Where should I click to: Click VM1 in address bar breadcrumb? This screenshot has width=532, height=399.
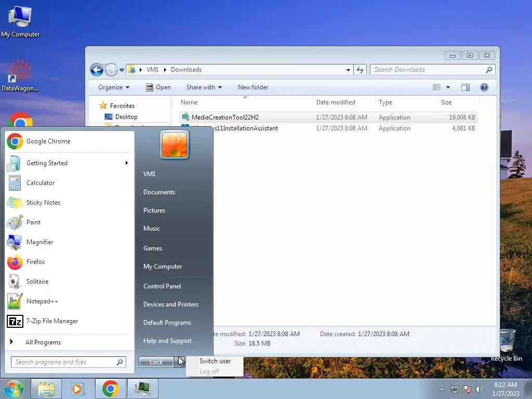[152, 70]
